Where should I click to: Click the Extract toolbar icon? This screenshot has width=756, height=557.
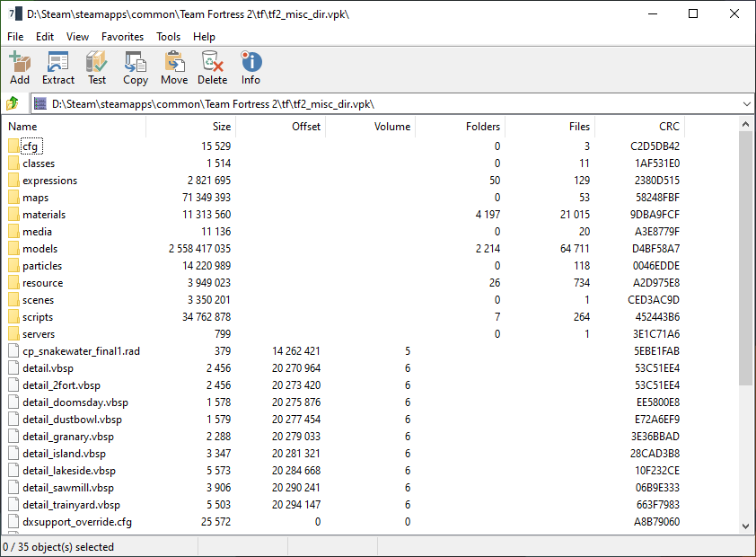pyautogui.click(x=58, y=68)
